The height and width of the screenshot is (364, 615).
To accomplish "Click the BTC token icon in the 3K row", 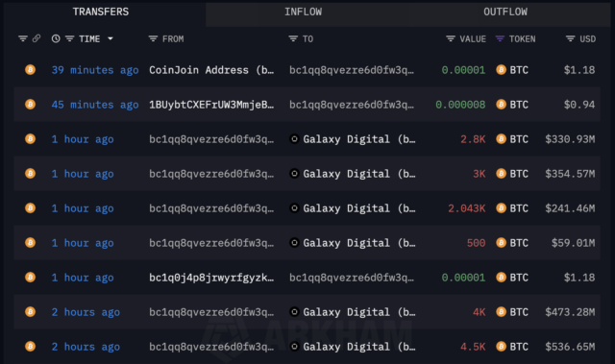I will click(501, 173).
